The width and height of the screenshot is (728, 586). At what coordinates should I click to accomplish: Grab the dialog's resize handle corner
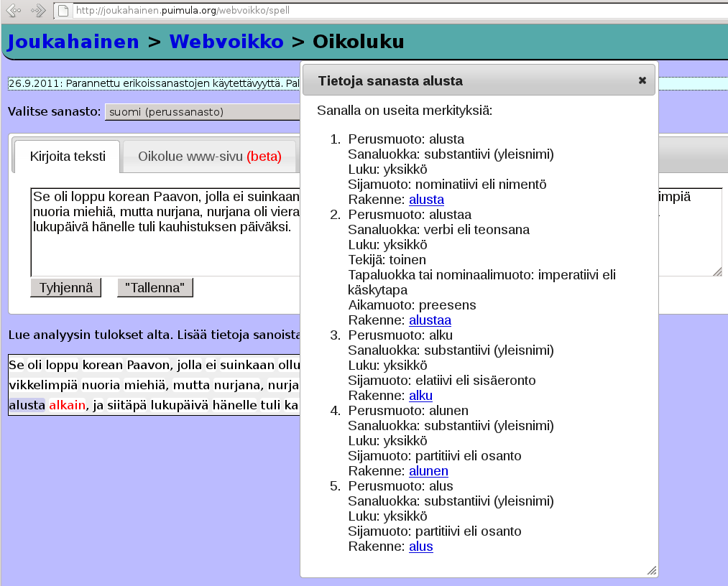tap(652, 571)
